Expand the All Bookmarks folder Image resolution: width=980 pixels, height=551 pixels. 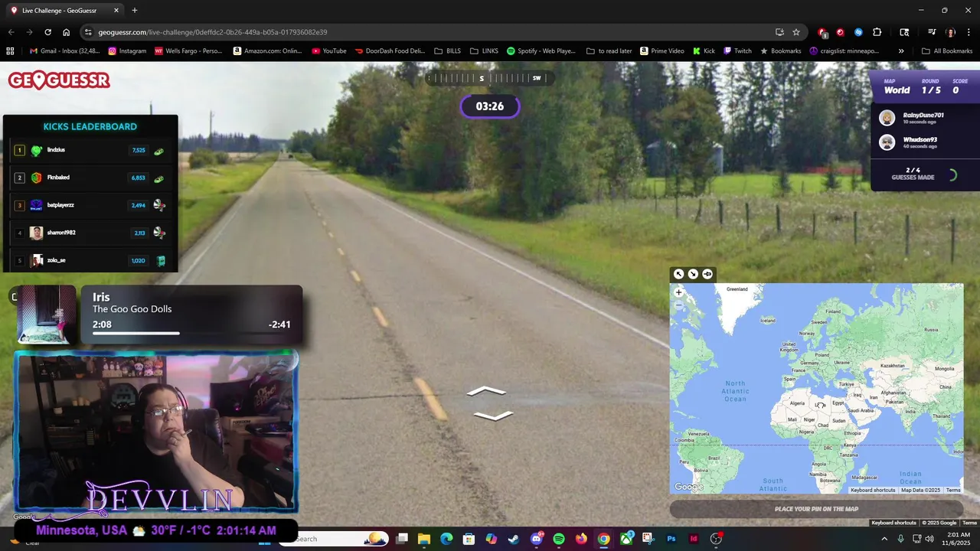[x=947, y=51]
